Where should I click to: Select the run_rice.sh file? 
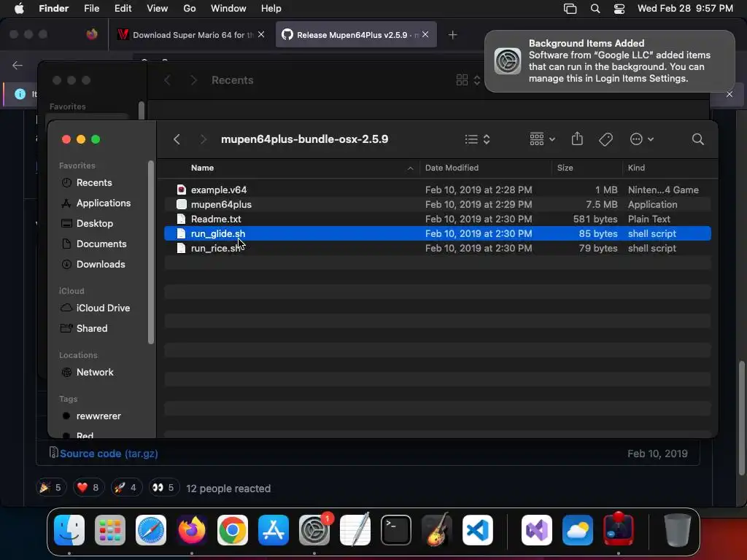click(438, 248)
